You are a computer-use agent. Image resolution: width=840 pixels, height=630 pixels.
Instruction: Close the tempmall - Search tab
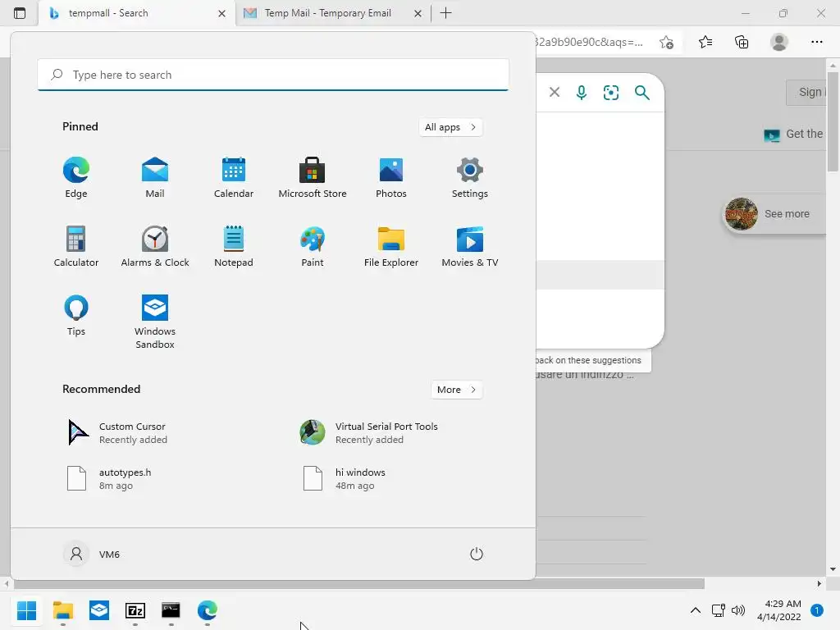point(221,13)
